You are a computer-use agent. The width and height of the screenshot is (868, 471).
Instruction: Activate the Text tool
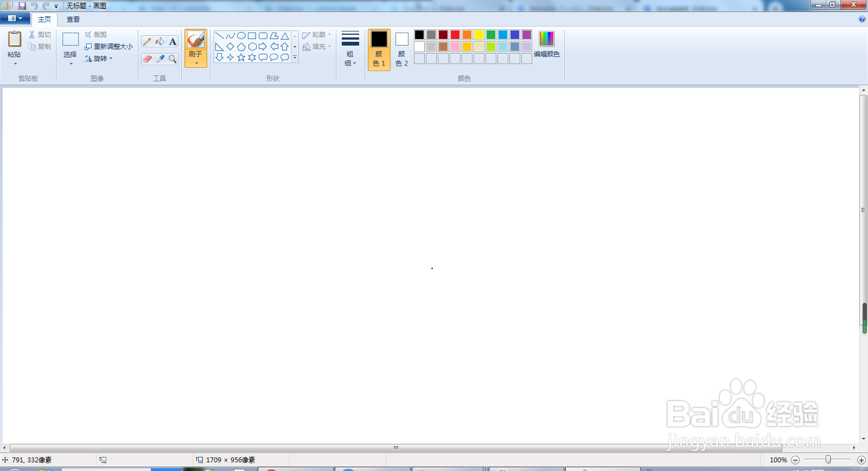pyautogui.click(x=173, y=42)
